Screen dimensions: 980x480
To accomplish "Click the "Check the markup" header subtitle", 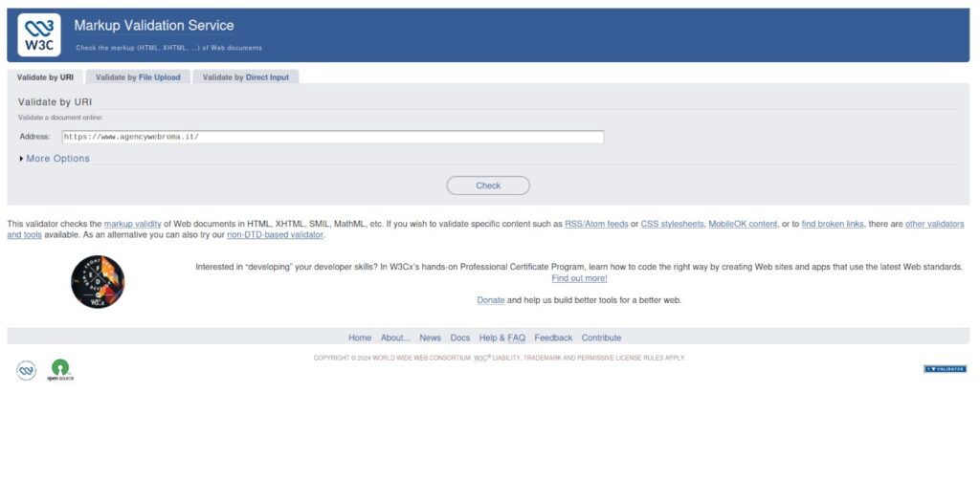I will [x=168, y=48].
